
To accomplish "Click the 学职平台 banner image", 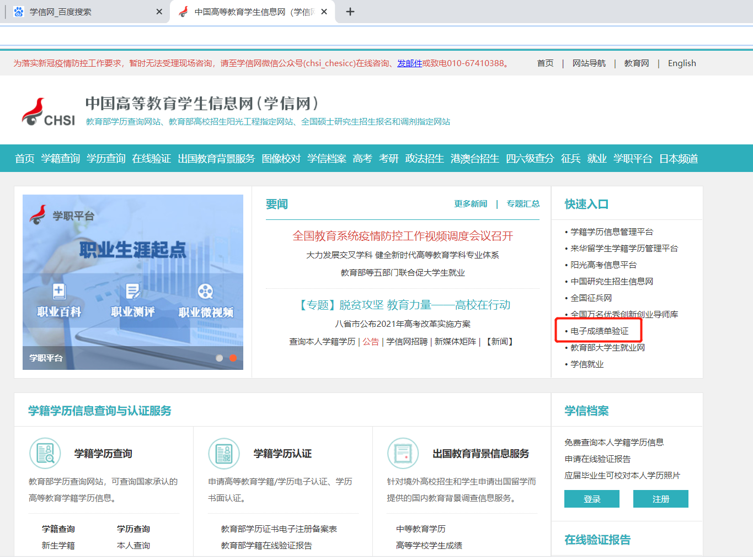I will click(x=133, y=282).
